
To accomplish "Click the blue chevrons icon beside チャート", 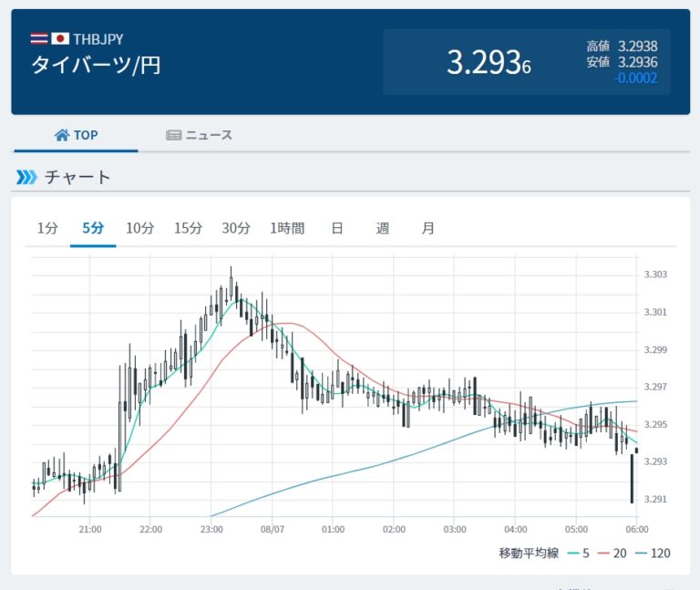I will point(26,177).
